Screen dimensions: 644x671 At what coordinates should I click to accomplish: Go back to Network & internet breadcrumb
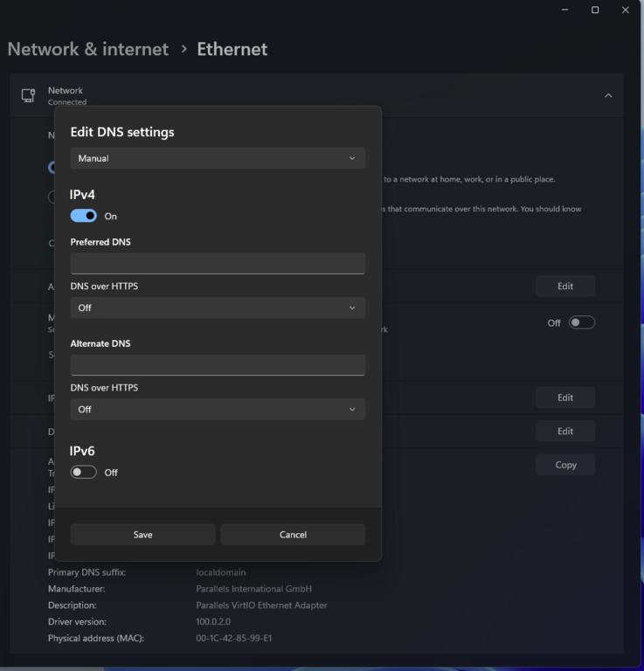click(87, 49)
